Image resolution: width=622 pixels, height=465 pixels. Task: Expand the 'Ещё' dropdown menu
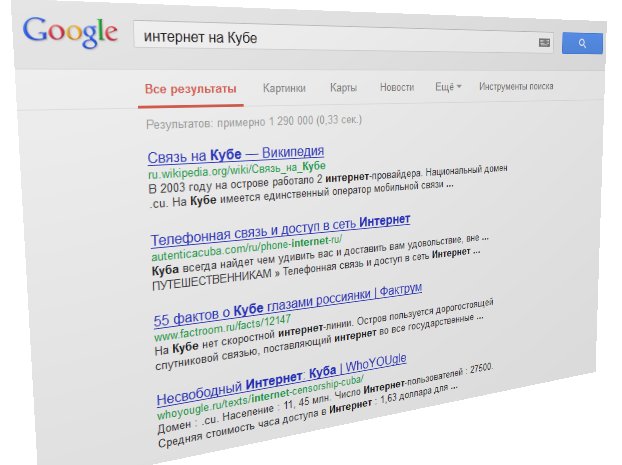pos(448,86)
